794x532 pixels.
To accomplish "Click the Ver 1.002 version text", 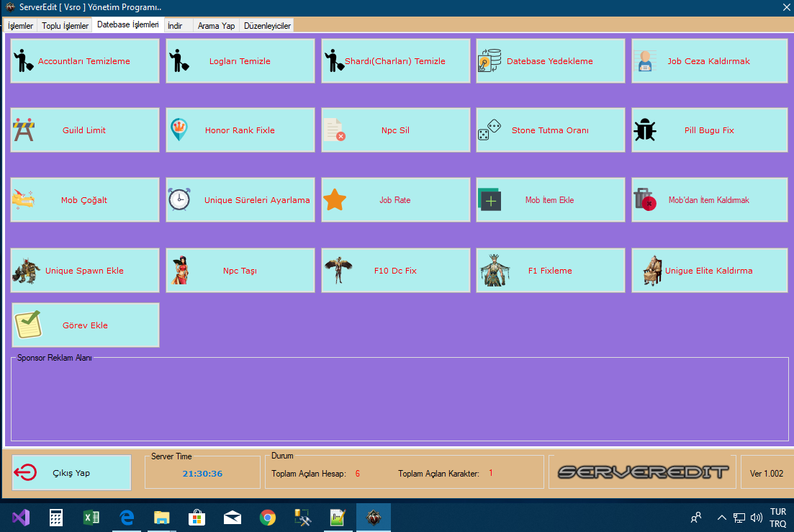I will click(766, 473).
